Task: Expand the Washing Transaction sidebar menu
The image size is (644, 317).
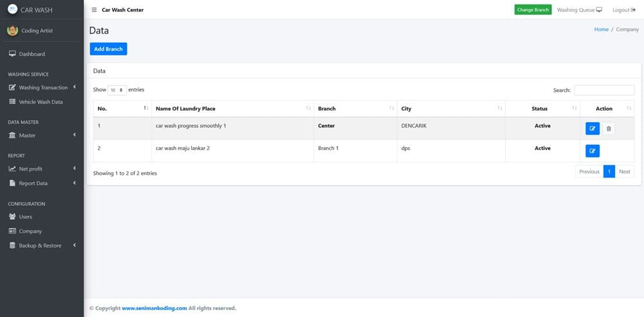Action: 43,87
